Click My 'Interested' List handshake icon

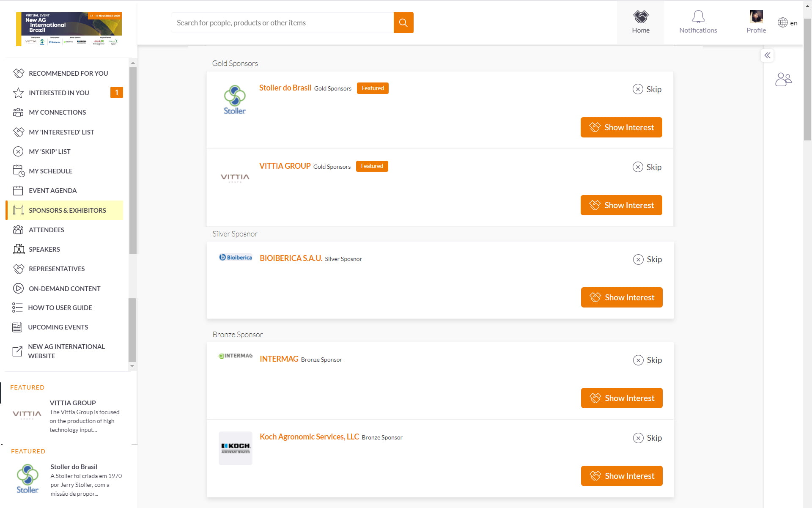tap(19, 132)
